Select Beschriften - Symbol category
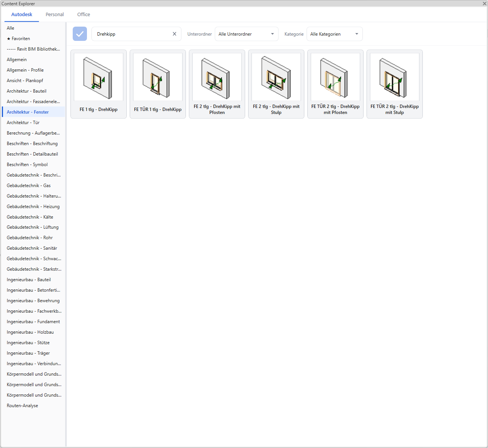 [33, 165]
